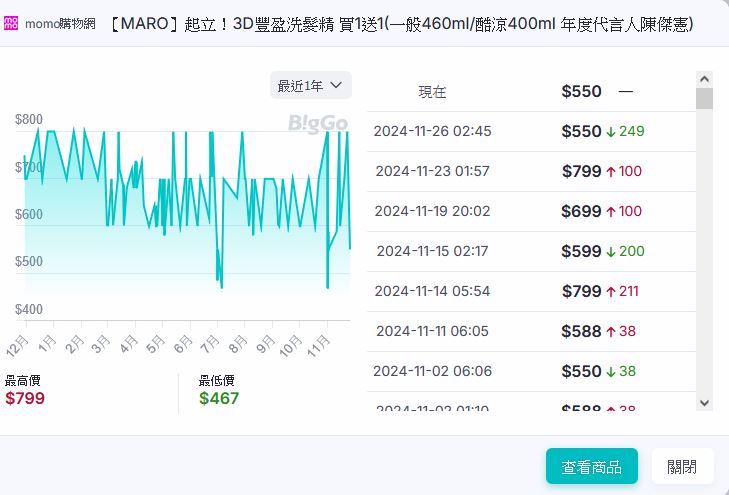
Task: Click the green down arrow beside 200
Action: (x=611, y=252)
